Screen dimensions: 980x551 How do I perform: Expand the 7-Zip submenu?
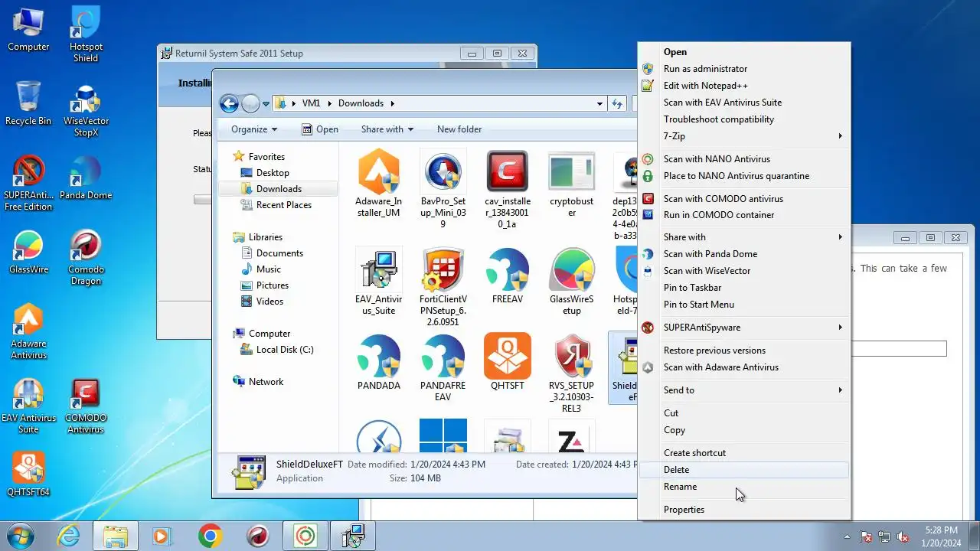pos(743,136)
